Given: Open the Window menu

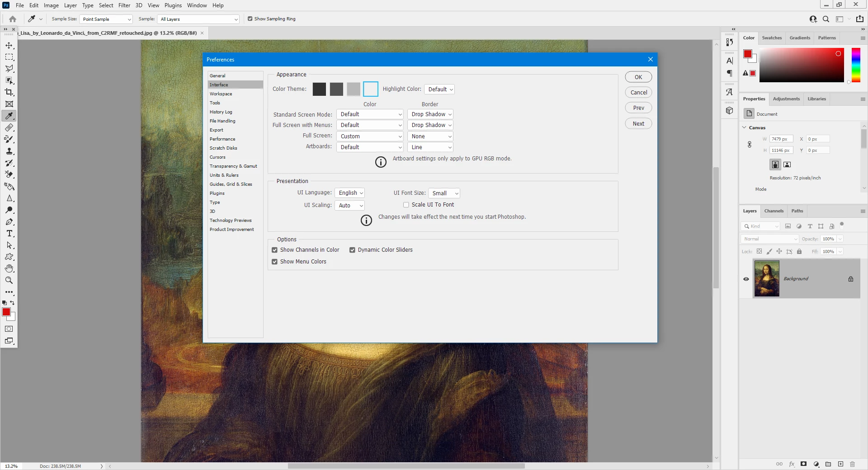Looking at the screenshot, I should pos(197,5).
